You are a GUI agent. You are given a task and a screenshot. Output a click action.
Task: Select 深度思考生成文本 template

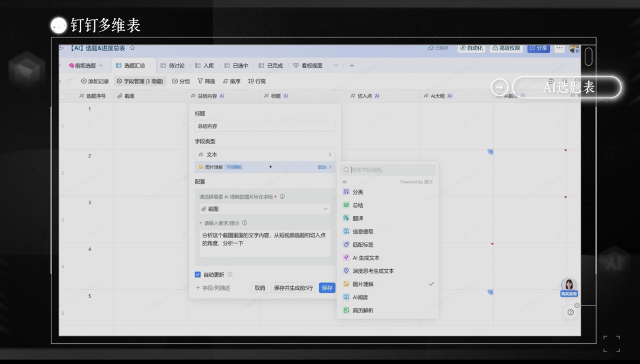[388, 270]
